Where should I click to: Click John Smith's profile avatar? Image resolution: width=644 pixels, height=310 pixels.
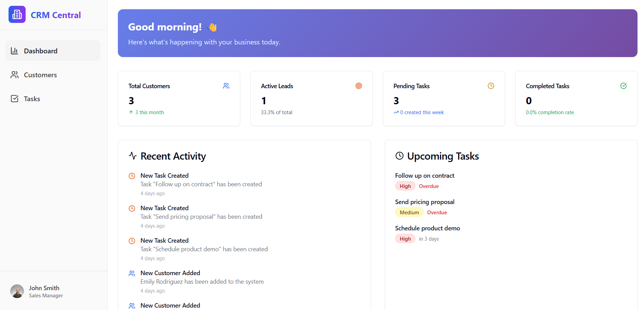tap(17, 291)
